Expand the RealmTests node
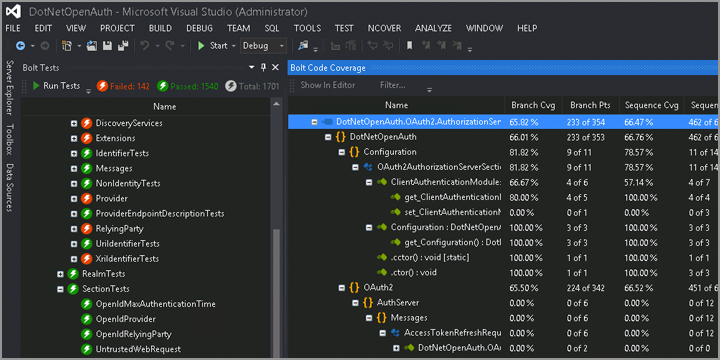 [60, 274]
